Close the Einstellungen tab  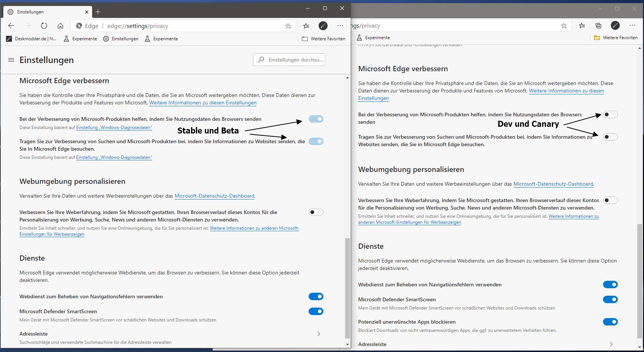[87, 12]
